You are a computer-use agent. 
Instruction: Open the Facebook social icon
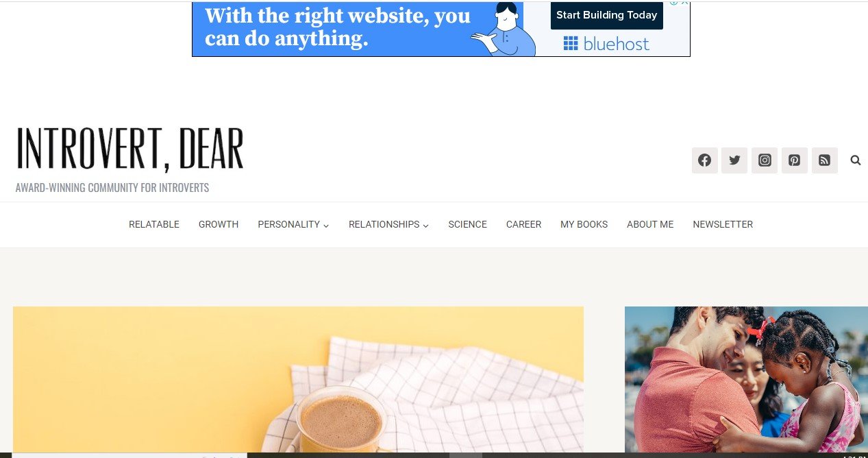704,160
